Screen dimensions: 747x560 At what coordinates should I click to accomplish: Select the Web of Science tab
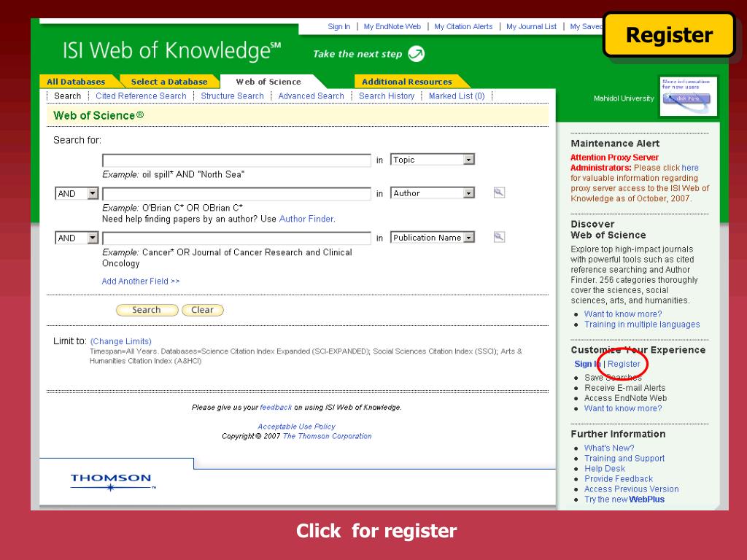tap(268, 82)
